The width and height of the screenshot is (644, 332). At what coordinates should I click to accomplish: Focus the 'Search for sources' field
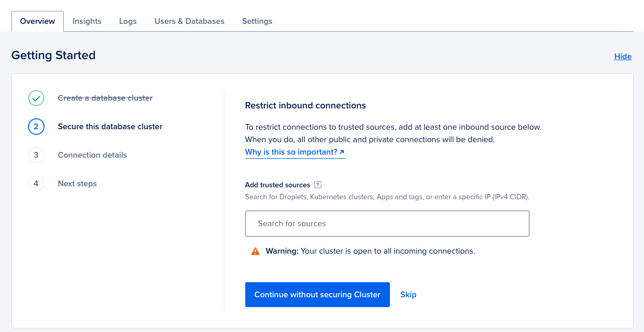point(387,224)
